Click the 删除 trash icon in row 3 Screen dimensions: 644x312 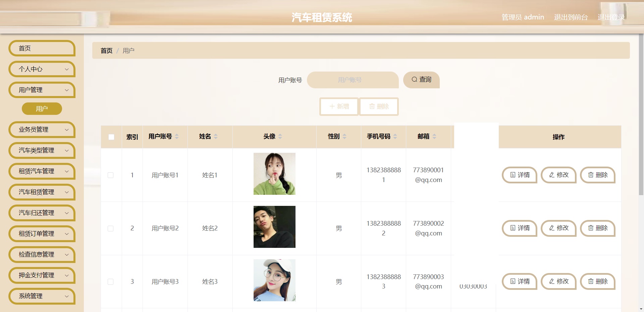tap(591, 281)
